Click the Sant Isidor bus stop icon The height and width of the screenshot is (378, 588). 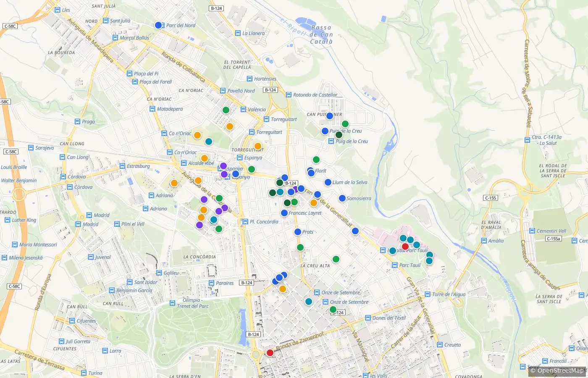click(x=130, y=282)
